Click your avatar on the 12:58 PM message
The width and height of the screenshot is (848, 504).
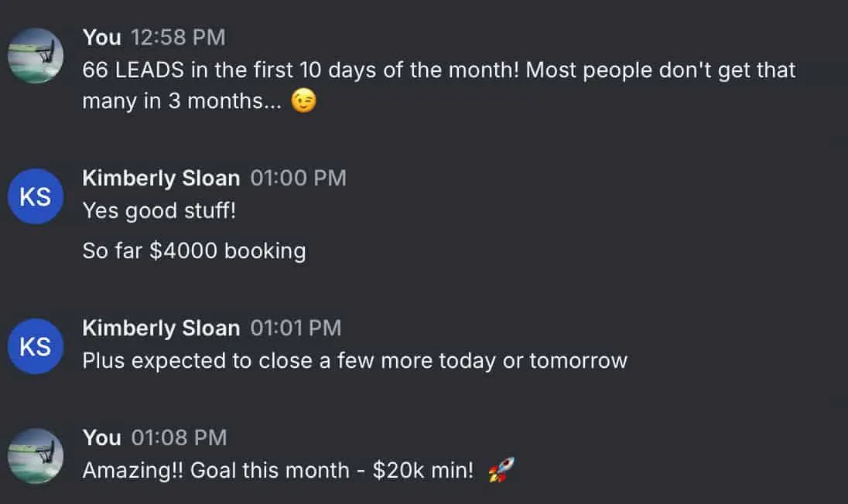click(x=36, y=56)
